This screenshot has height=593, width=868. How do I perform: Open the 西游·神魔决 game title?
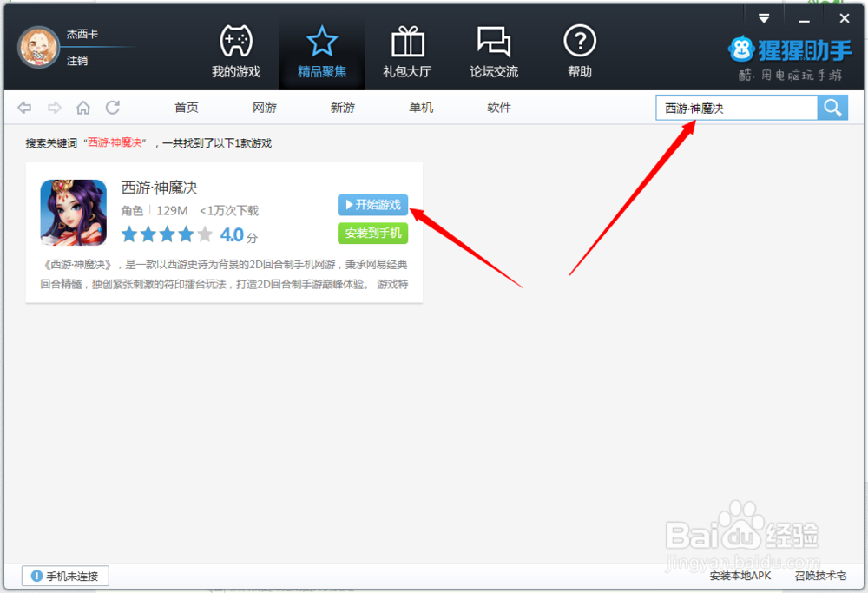[x=160, y=188]
